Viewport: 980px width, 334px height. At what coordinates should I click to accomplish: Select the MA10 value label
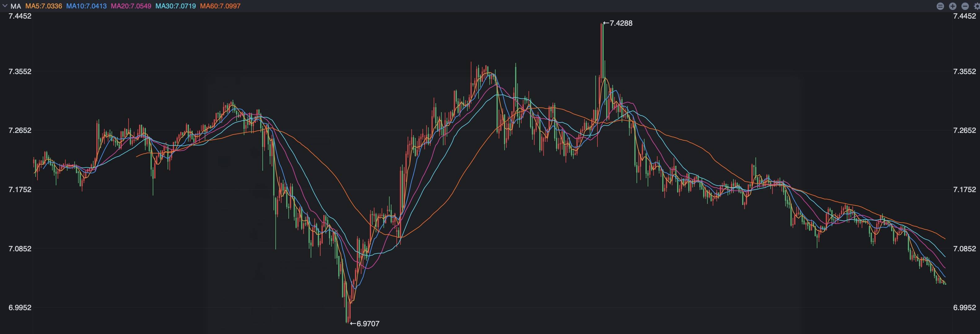(x=86, y=6)
